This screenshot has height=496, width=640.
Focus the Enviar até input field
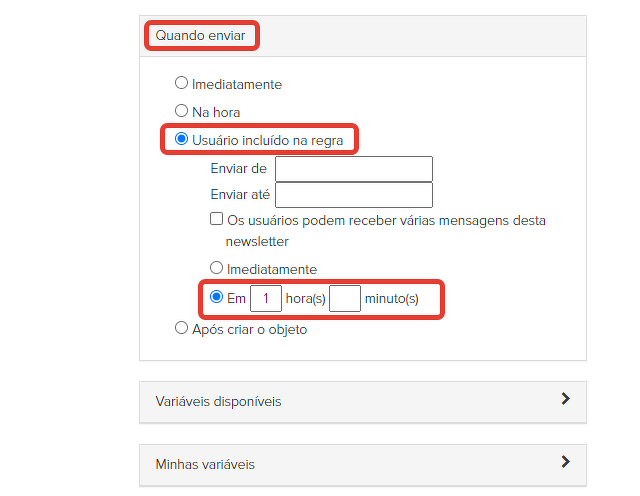[x=354, y=195]
